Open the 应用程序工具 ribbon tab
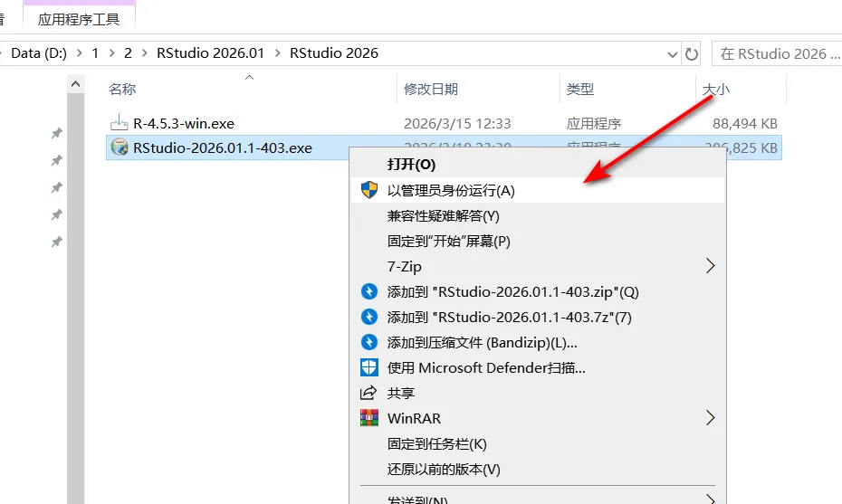 (x=79, y=19)
